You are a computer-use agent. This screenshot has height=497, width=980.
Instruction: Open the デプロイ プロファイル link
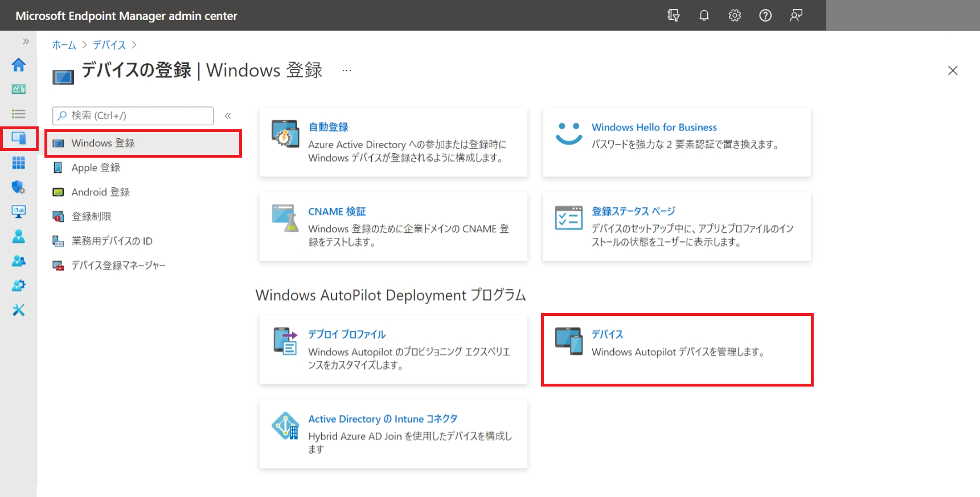347,334
